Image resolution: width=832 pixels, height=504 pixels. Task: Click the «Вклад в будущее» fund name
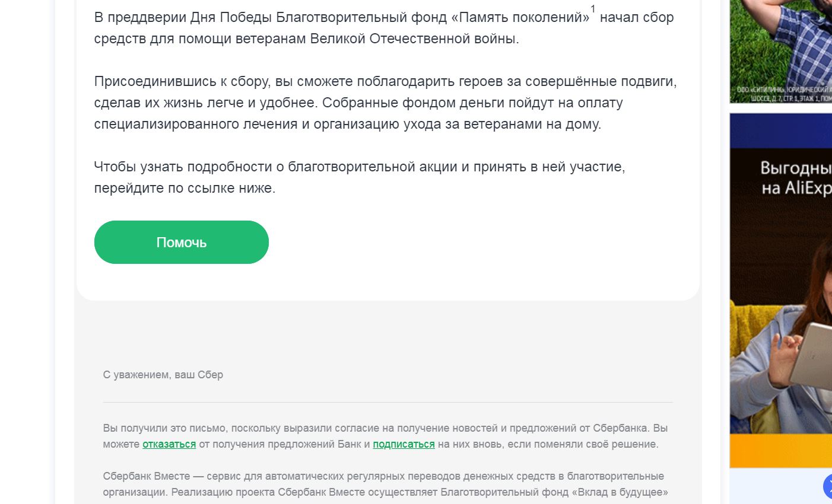[620, 492]
